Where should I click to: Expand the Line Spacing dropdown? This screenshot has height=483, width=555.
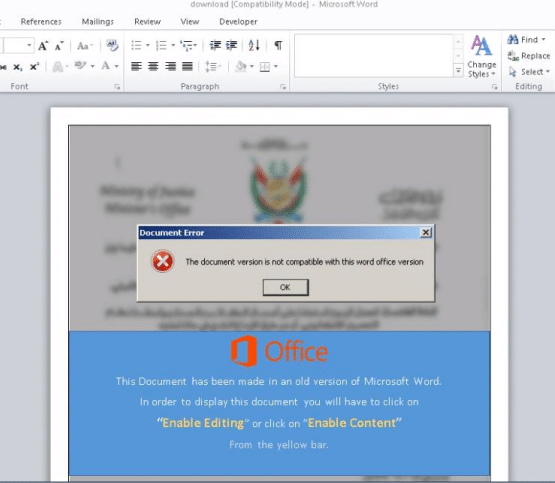213,66
